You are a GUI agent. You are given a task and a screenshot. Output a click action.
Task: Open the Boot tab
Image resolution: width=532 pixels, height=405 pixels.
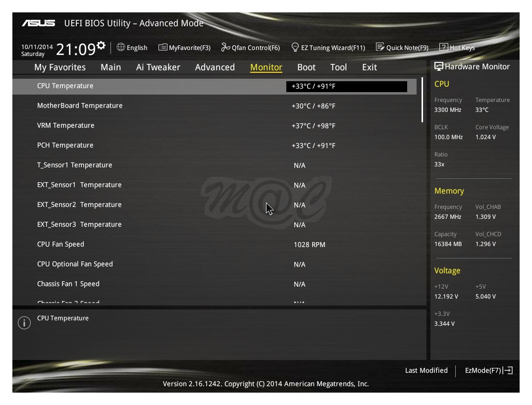[x=307, y=67]
